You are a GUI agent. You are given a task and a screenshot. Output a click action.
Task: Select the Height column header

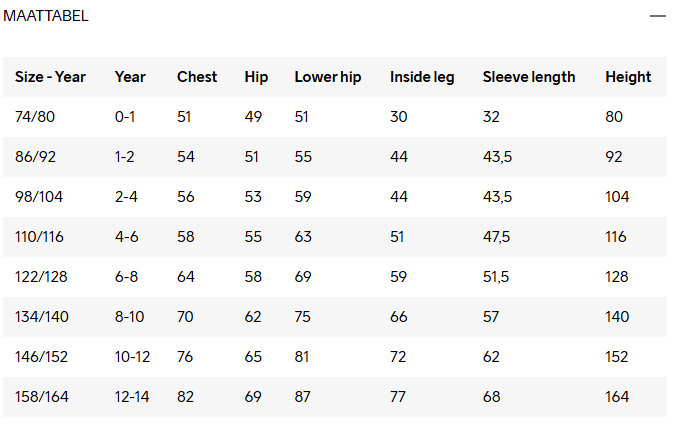628,77
